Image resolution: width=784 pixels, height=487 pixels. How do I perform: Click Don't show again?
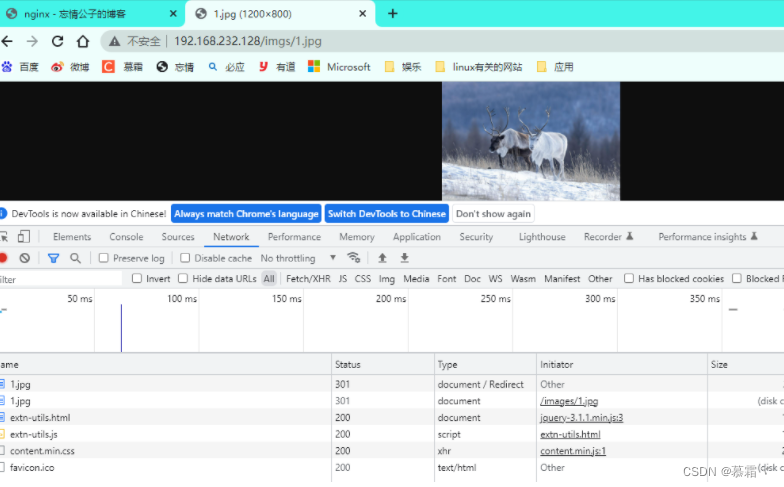(493, 214)
